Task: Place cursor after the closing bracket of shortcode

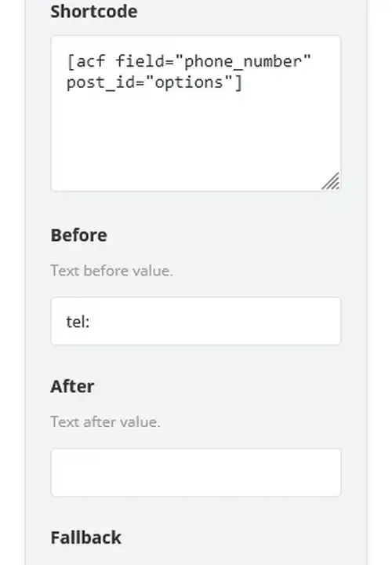Action: pyautogui.click(x=244, y=82)
